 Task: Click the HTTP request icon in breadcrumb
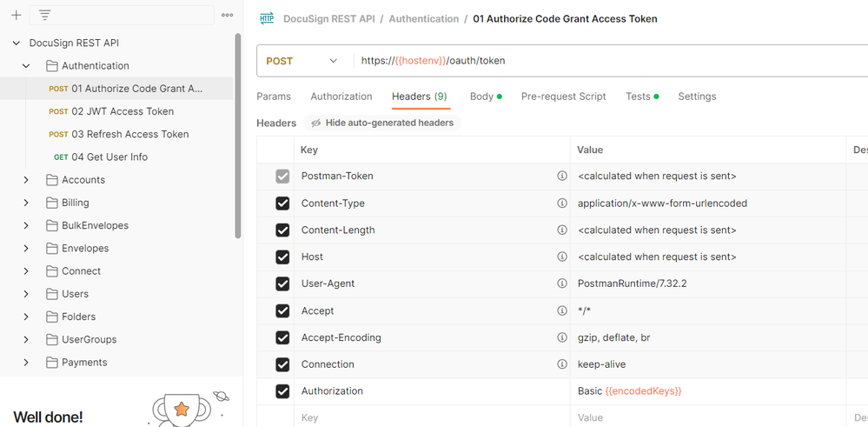pyautogui.click(x=267, y=18)
